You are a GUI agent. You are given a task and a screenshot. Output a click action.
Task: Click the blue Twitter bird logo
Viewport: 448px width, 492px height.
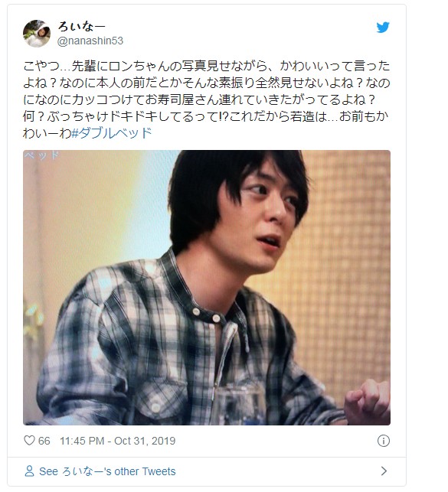[x=383, y=28]
